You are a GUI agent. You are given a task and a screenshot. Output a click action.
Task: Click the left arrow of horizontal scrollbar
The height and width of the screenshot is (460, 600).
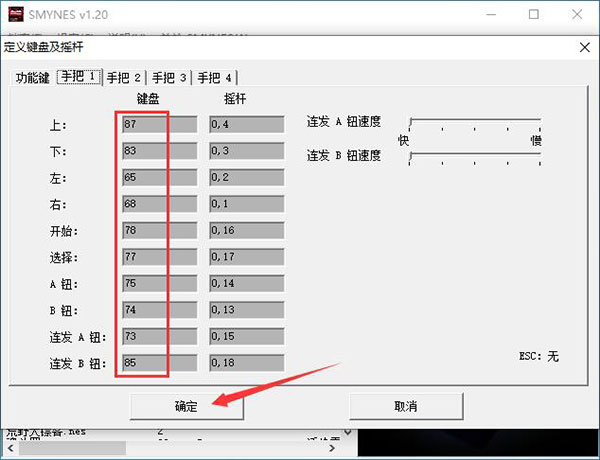[x=10, y=448]
